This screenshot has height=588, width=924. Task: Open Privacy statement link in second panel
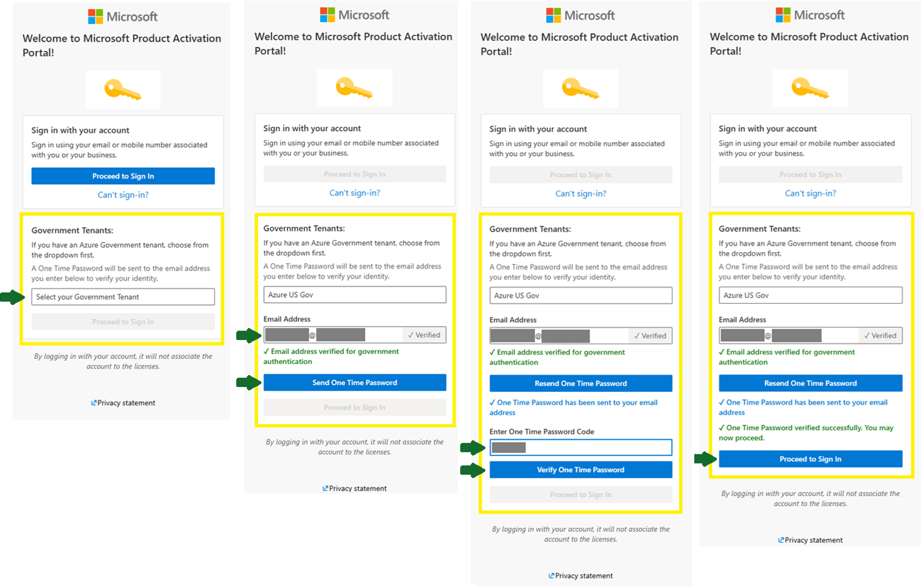(355, 489)
